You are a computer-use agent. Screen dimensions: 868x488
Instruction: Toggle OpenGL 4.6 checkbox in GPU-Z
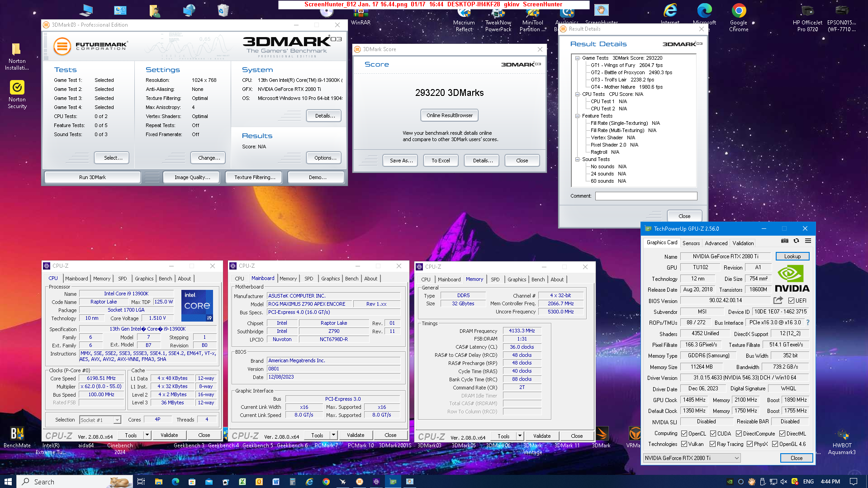[775, 444]
